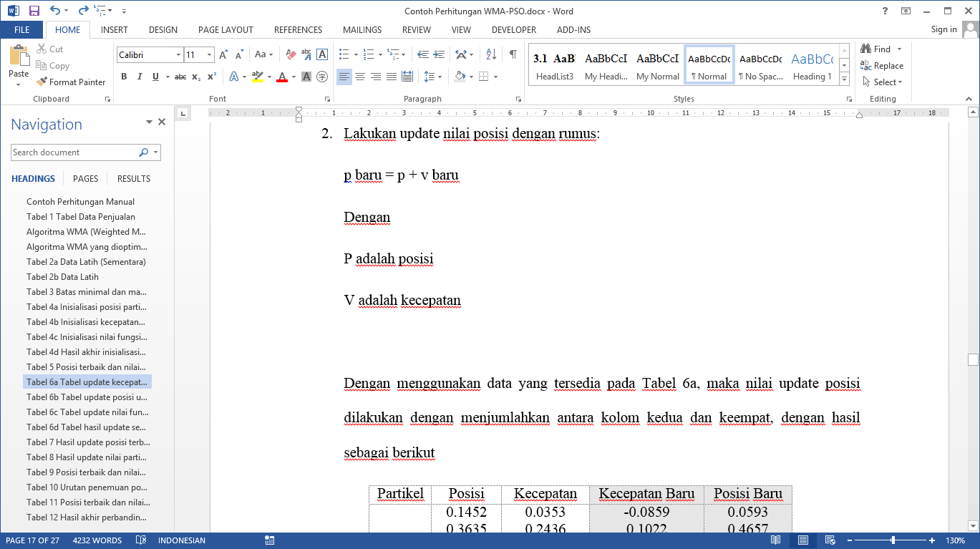Click the Save icon in quick access toolbar
980x549 pixels.
pyautogui.click(x=34, y=11)
